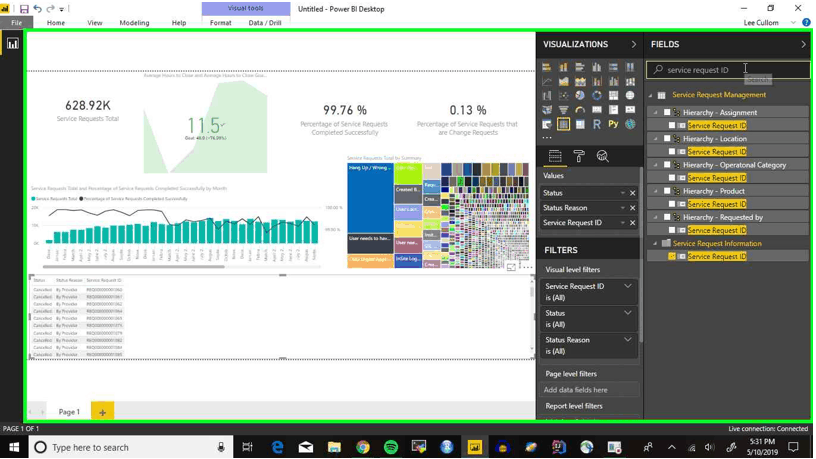Viewport: 816px width, 459px height.
Task: Select the R script visual
Action: coord(596,124)
